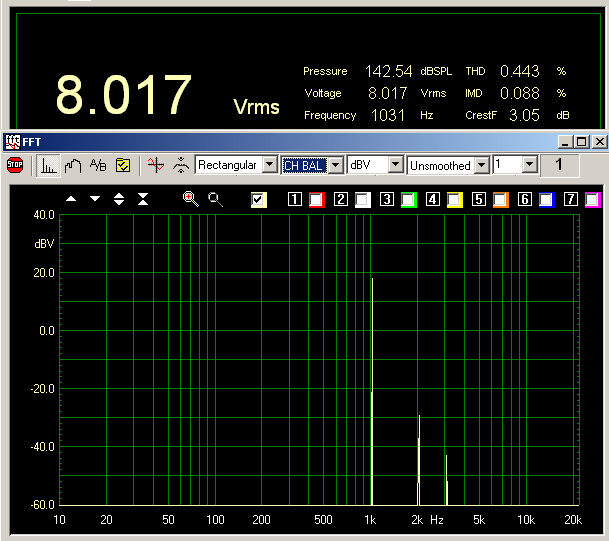Click the red STOP button
This screenshot has width=609, height=541.
[15, 165]
